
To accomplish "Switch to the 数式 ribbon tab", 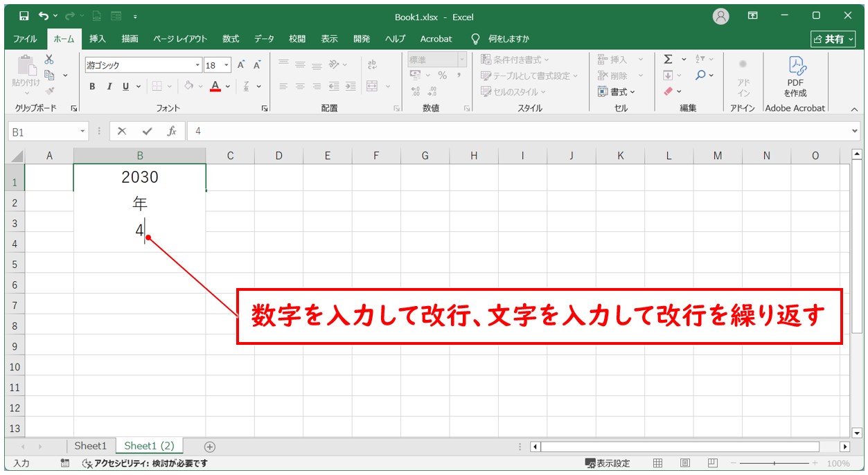I will click(x=231, y=39).
